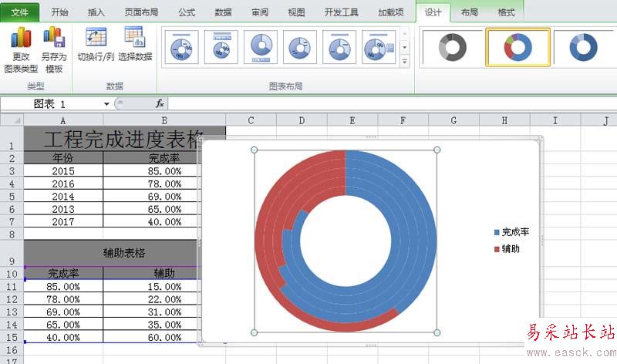Screen dimensions: 617x364
Task: Select the third chart layout thumbnail
Action: point(261,47)
